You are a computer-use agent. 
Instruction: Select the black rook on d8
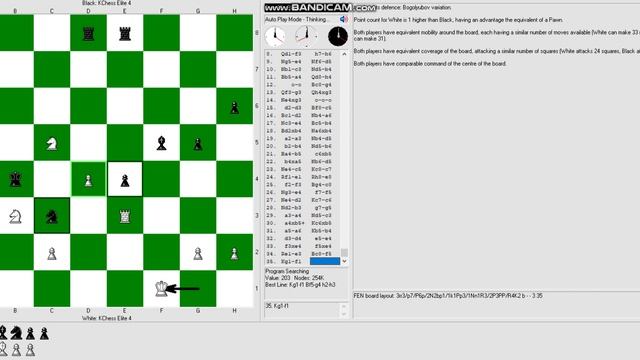click(88, 34)
